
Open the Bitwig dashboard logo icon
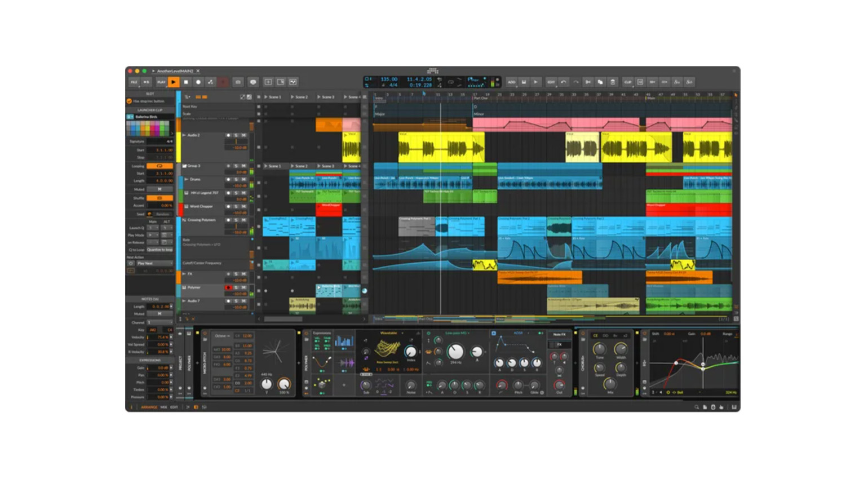pyautogui.click(x=433, y=71)
